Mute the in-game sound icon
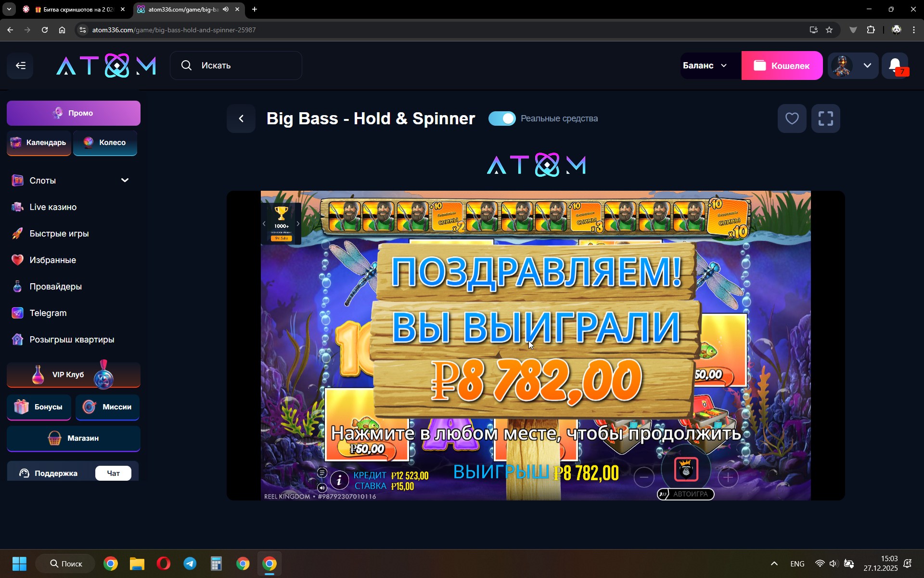This screenshot has width=924, height=578. click(x=322, y=488)
